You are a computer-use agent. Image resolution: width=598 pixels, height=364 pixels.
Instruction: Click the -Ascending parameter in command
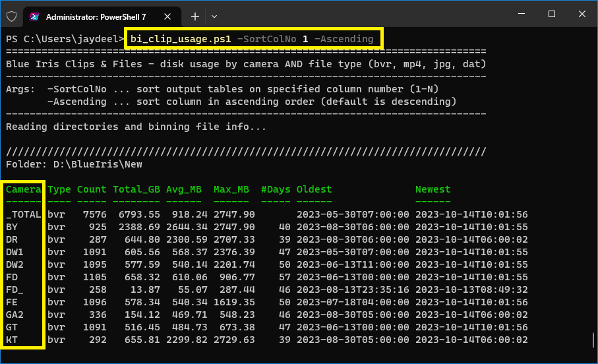pyautogui.click(x=344, y=39)
